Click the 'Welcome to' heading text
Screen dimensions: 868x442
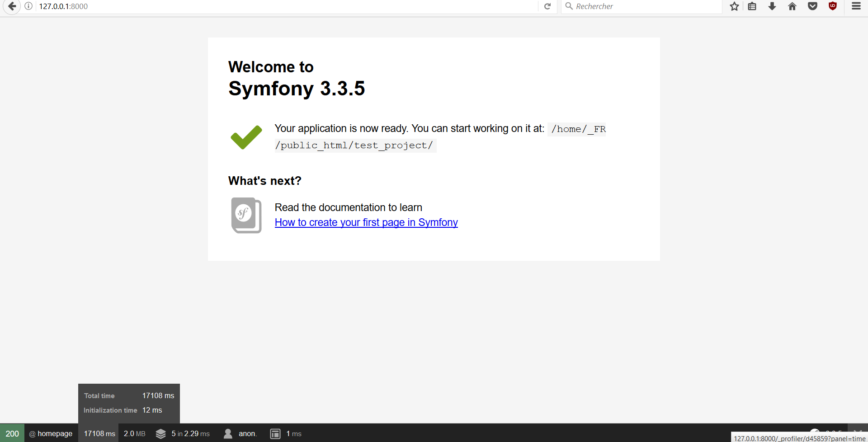click(271, 67)
